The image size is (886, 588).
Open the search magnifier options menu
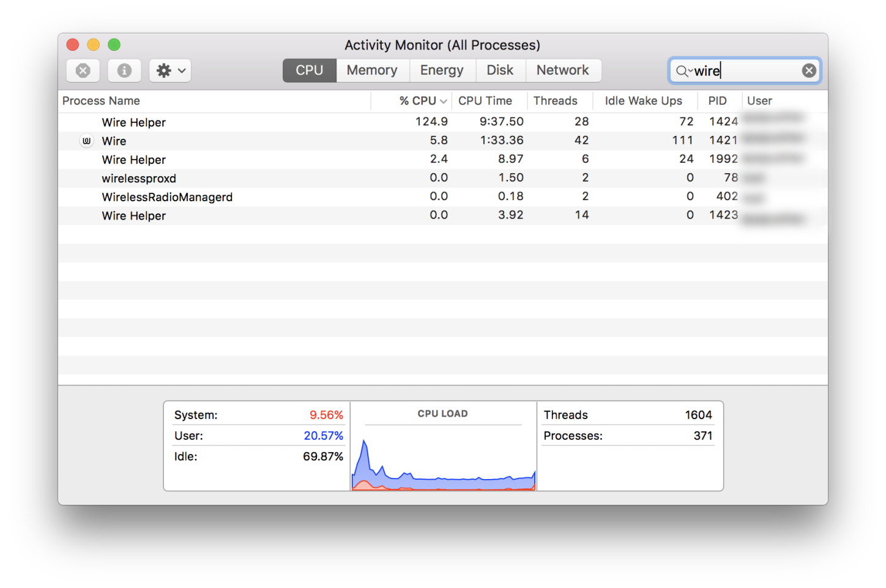[x=683, y=71]
